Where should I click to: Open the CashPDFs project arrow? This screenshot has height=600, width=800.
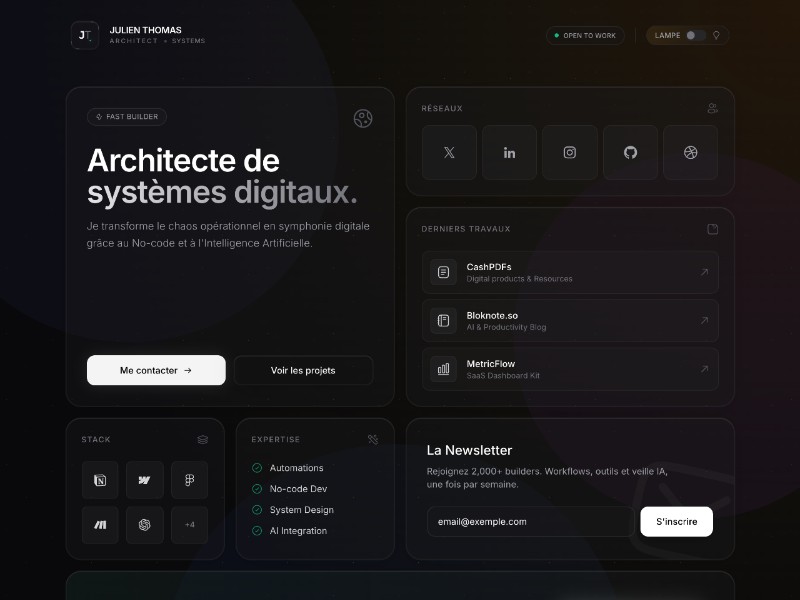pos(704,272)
